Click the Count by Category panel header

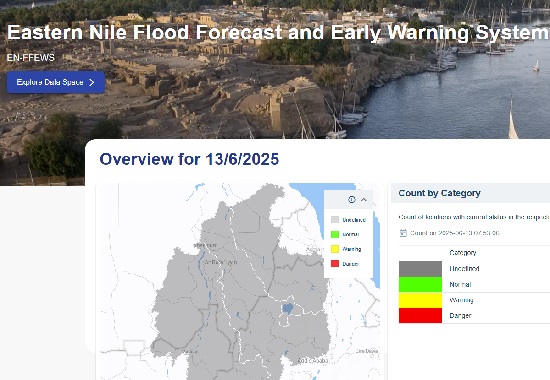coord(470,193)
